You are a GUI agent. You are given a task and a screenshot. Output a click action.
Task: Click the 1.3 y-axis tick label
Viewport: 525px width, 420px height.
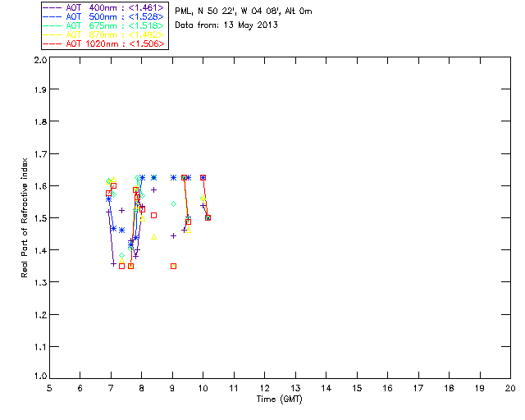pyautogui.click(x=40, y=283)
